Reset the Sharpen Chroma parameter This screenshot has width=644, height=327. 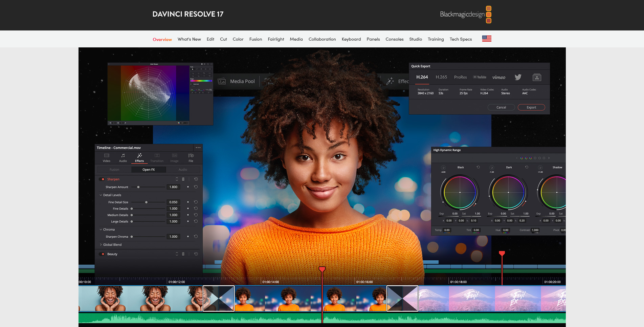tap(196, 237)
